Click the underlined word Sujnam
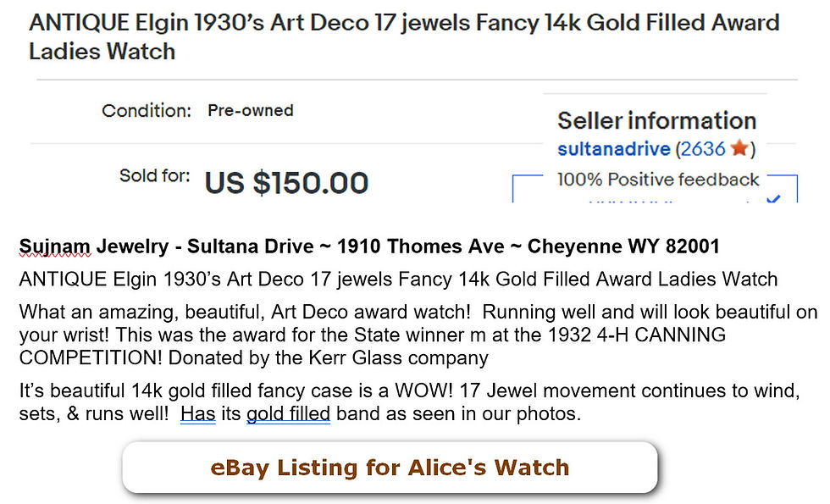 click(x=54, y=246)
